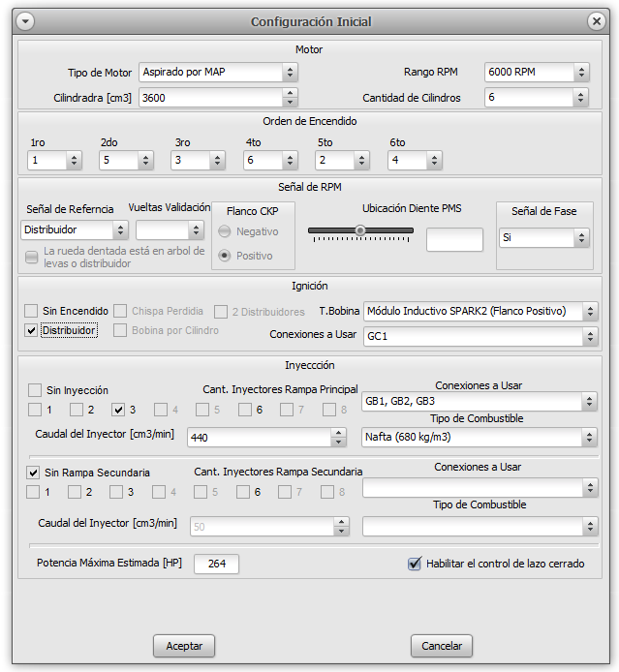The height and width of the screenshot is (672, 619).
Task: Open the Rango RPM dropdown
Action: click(x=537, y=72)
